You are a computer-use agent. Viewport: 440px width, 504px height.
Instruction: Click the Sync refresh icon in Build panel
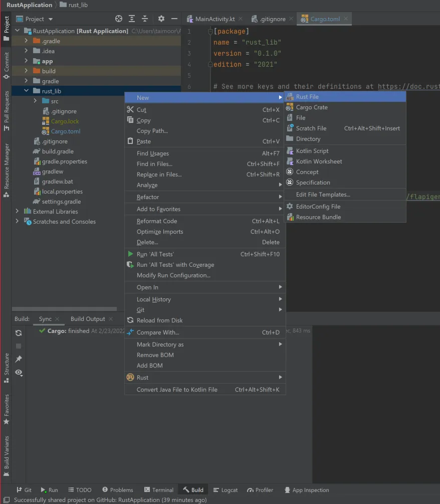coord(19,333)
